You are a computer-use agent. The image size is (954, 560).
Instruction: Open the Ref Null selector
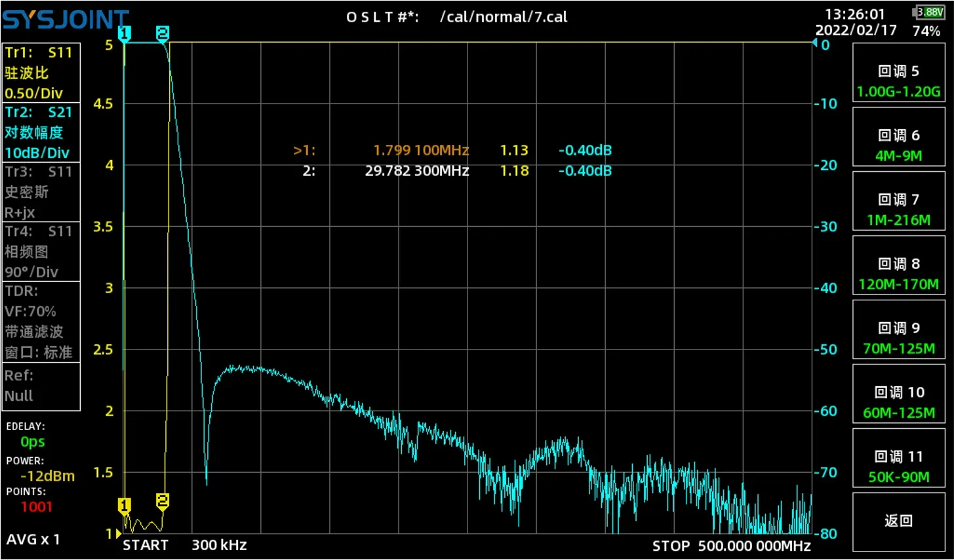pos(41,386)
